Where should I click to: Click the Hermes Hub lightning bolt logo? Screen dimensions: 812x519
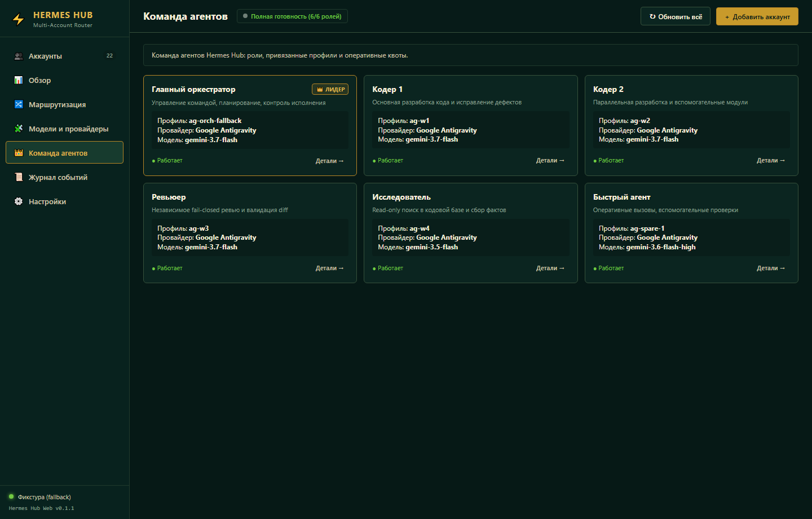tap(19, 20)
